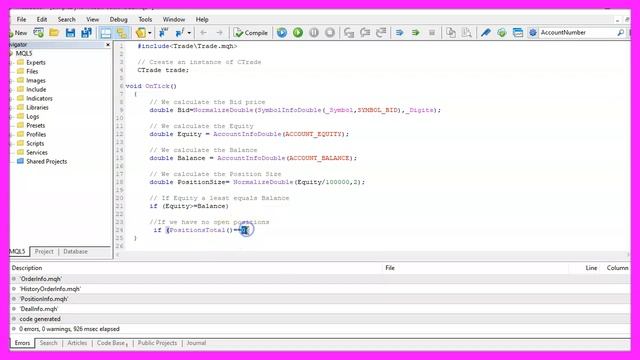
Task: Click the stop profiling square icon
Action: (432, 33)
